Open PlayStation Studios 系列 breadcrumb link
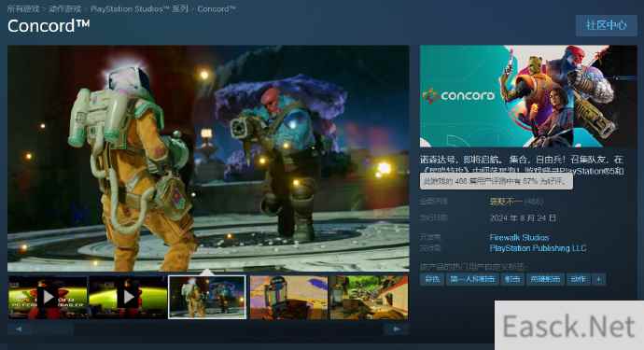This screenshot has width=644, height=350. pyautogui.click(x=139, y=8)
